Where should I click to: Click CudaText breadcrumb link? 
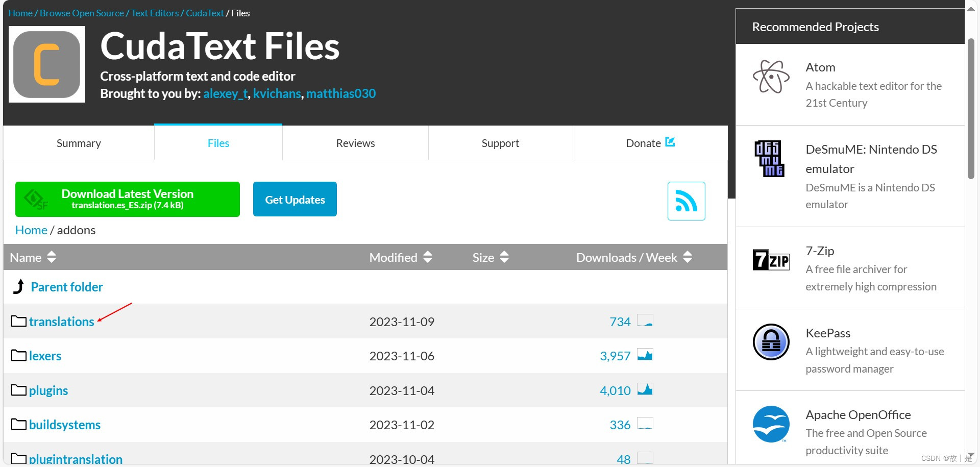[x=205, y=13]
